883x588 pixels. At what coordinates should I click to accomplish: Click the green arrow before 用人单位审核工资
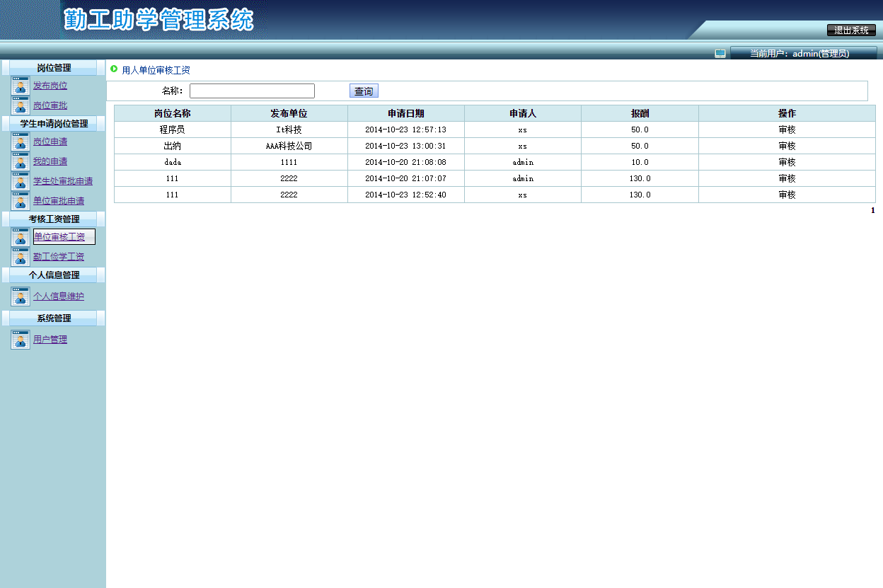click(x=113, y=71)
